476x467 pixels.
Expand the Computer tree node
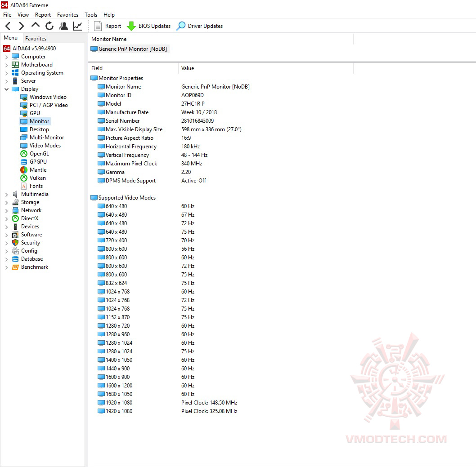(x=6, y=57)
